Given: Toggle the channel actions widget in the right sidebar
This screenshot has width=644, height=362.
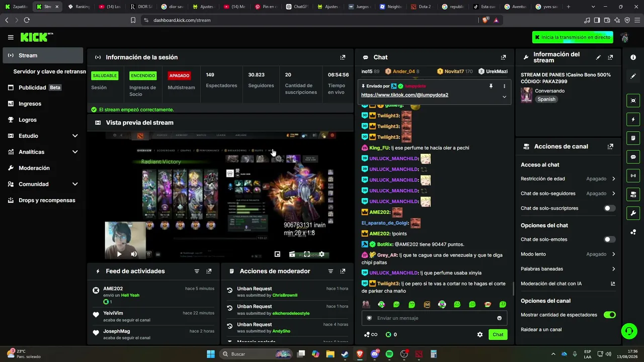Looking at the screenshot, I should (x=633, y=194).
